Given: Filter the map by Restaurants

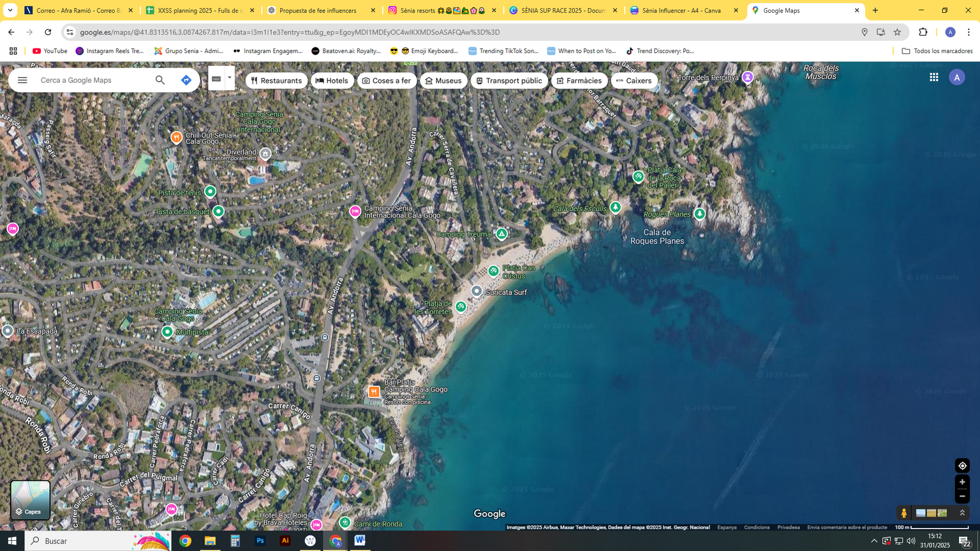Looking at the screenshot, I should 276,81.
